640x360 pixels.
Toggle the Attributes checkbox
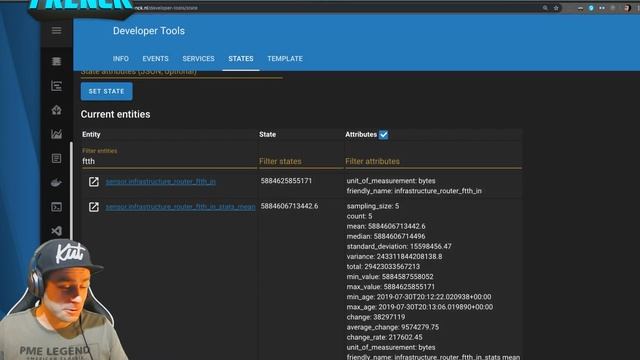tap(383, 135)
